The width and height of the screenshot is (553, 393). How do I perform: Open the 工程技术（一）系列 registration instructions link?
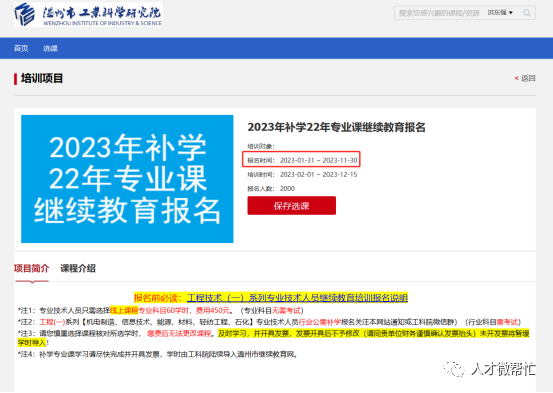click(297, 298)
